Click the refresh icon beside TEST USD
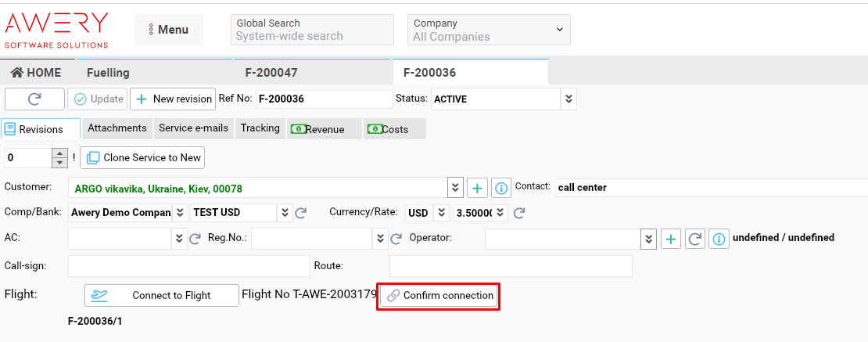868x342 pixels. pyautogui.click(x=300, y=213)
